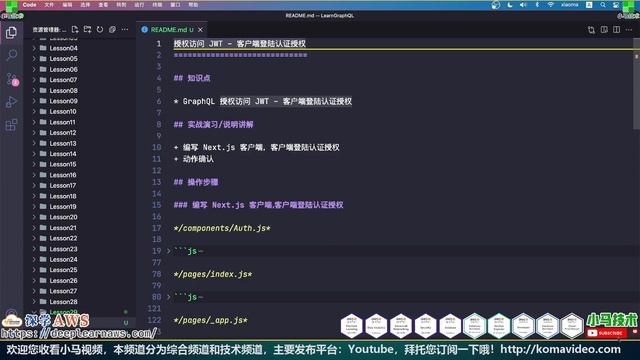640x360 pixels.
Task: Expand the Lesson10 folder
Action: (x=34, y=111)
